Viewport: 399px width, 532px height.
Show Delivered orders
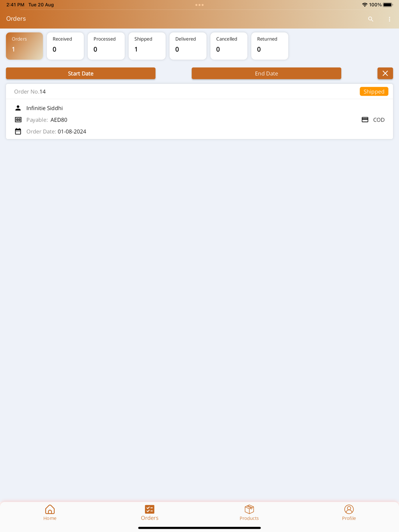(188, 46)
